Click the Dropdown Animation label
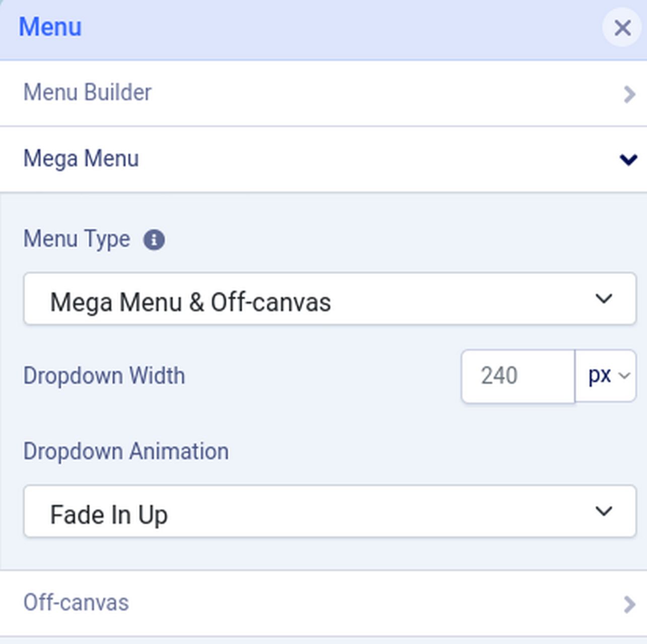647x644 pixels. [126, 452]
